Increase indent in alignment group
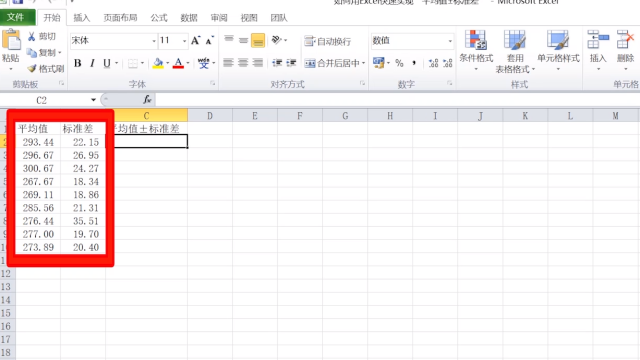 [291, 63]
